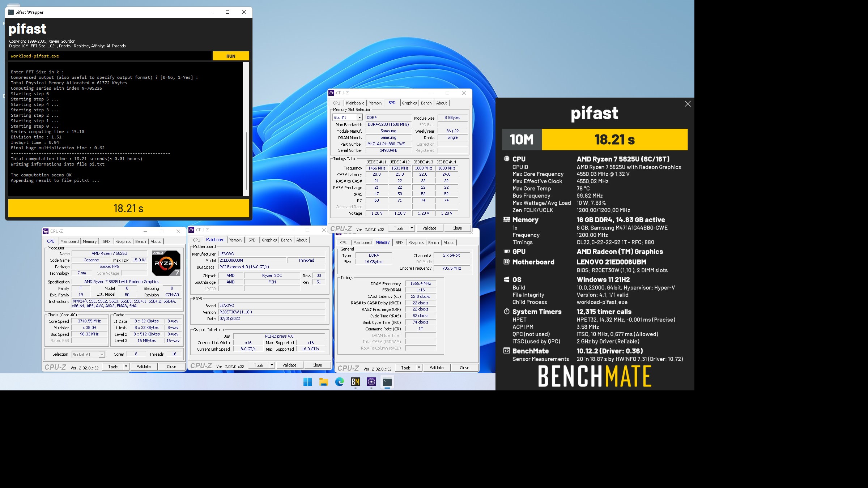Open Memory Slot #1 dropdown in SPD
Viewport: 868px width, 488px height.
pyautogui.click(x=359, y=117)
